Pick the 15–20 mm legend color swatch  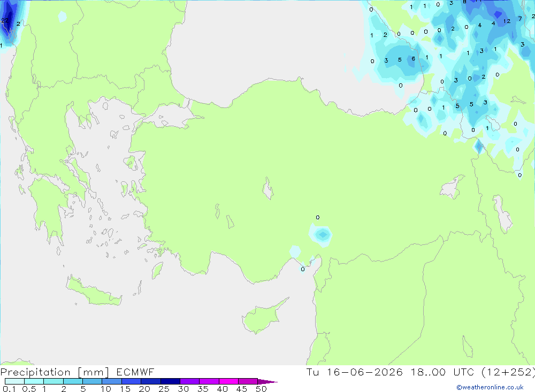[x=131, y=381]
